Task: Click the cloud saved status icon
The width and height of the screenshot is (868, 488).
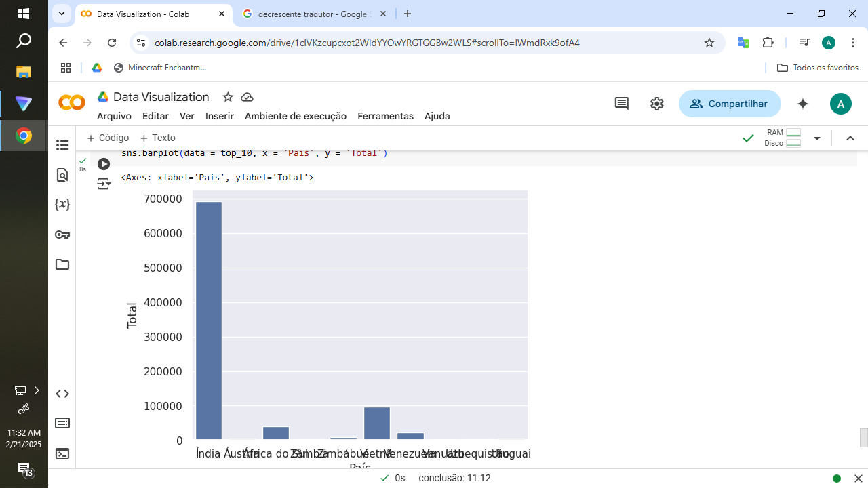Action: [247, 97]
